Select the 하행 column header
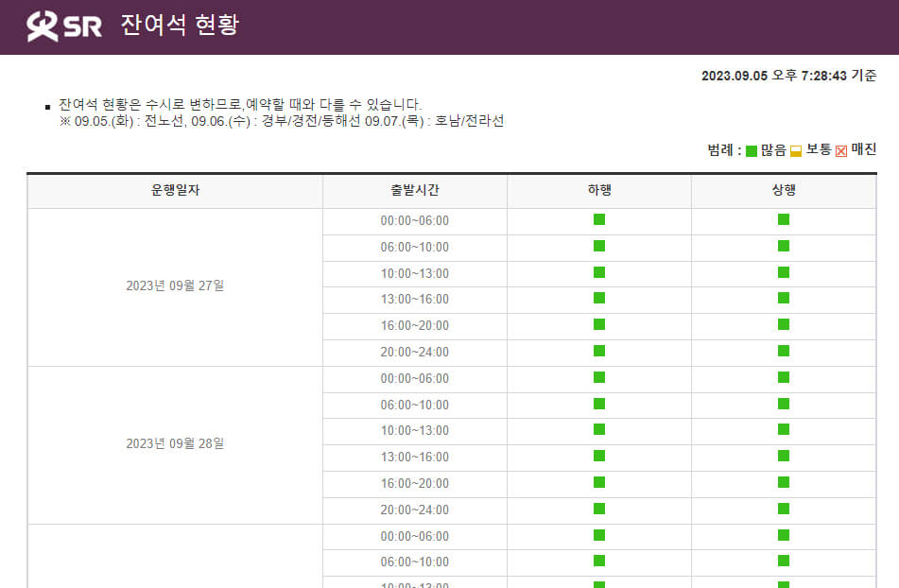The width and height of the screenshot is (899, 588). pyautogui.click(x=599, y=190)
